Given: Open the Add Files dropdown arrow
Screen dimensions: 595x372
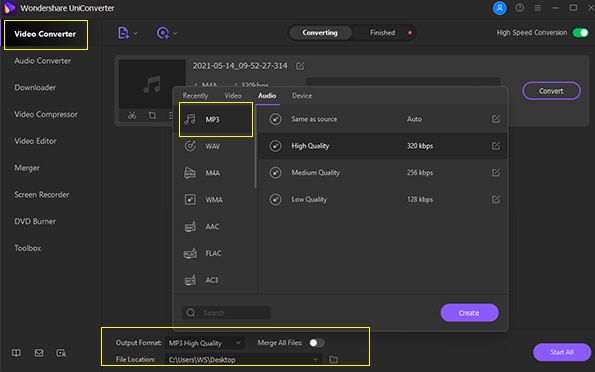Looking at the screenshot, I should tap(135, 33).
